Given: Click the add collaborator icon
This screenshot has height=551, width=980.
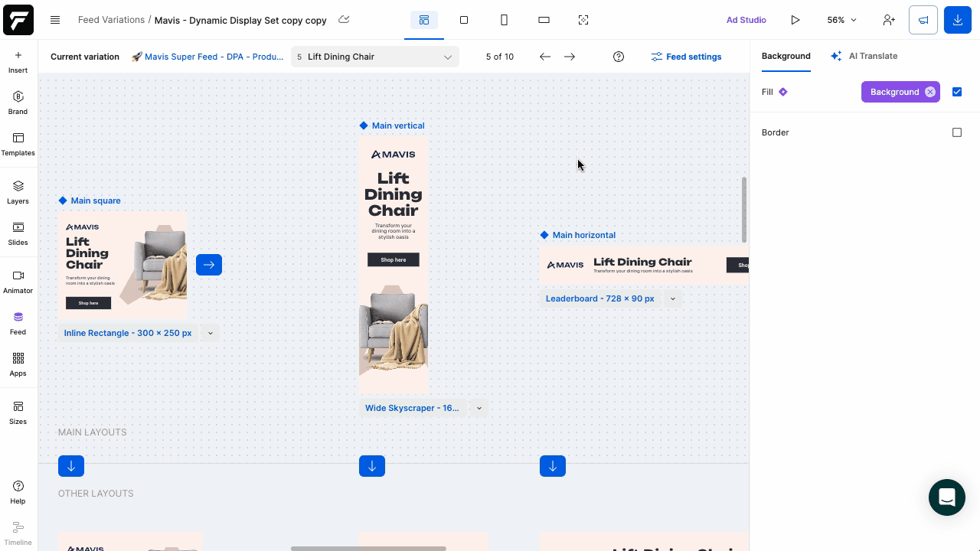Looking at the screenshot, I should tap(889, 20).
